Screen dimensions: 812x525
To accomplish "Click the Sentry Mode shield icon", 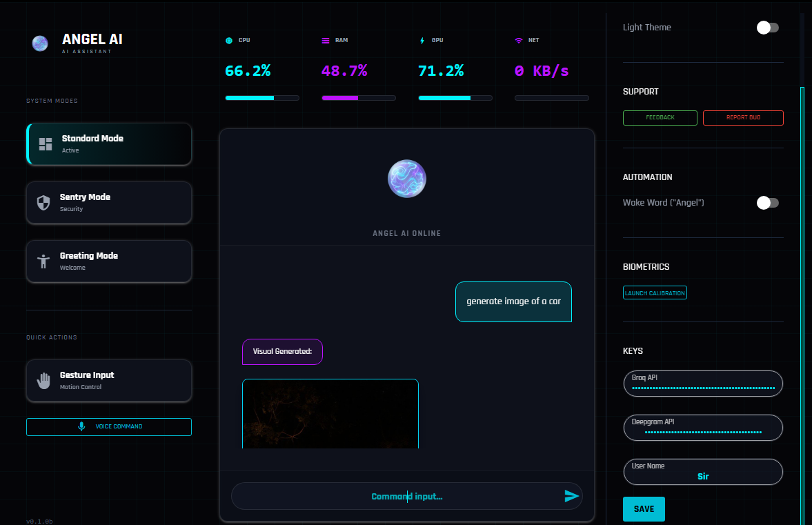I will 43,202.
